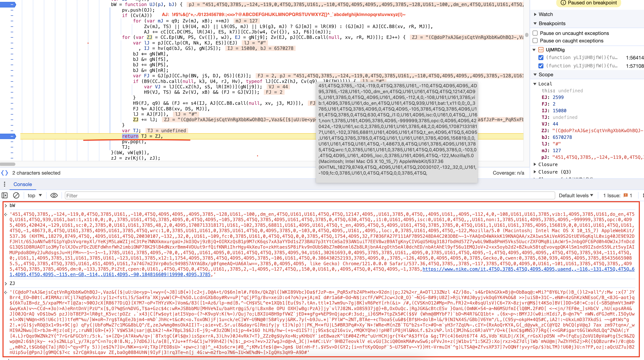Clear the console with the ban icon
The image size is (644, 360).
tap(16, 196)
